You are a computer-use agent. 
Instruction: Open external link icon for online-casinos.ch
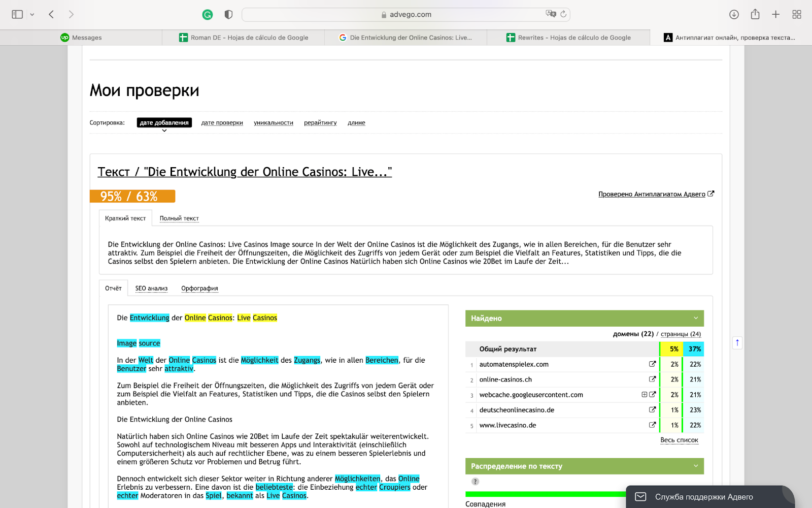(652, 379)
